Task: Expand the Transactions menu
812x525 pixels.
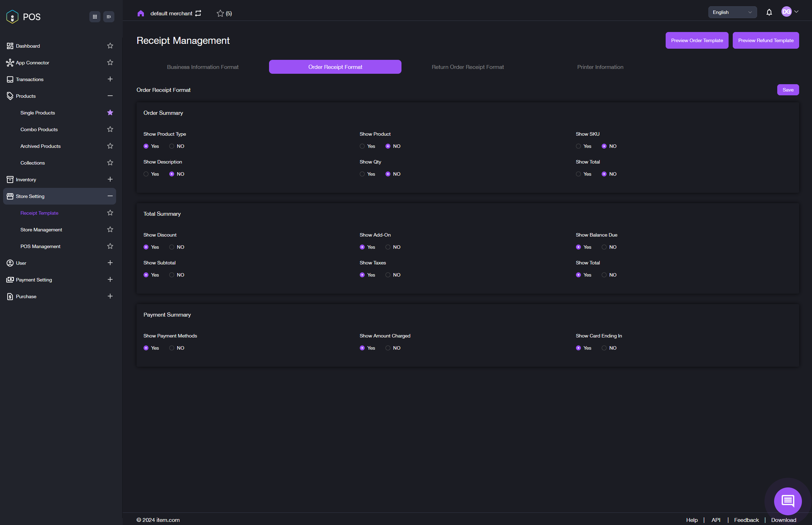Action: 110,79
